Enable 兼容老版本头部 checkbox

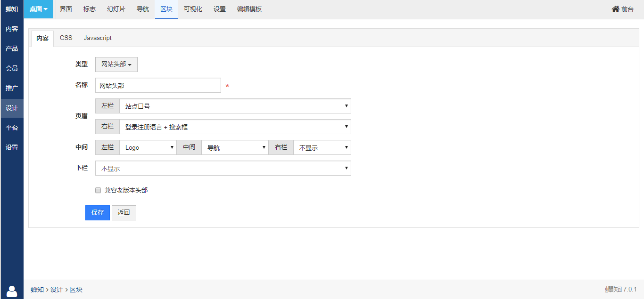[98, 190]
